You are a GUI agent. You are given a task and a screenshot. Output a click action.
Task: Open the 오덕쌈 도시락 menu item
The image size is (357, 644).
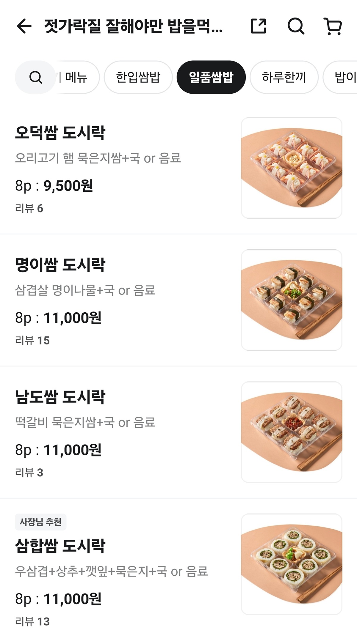(x=60, y=133)
